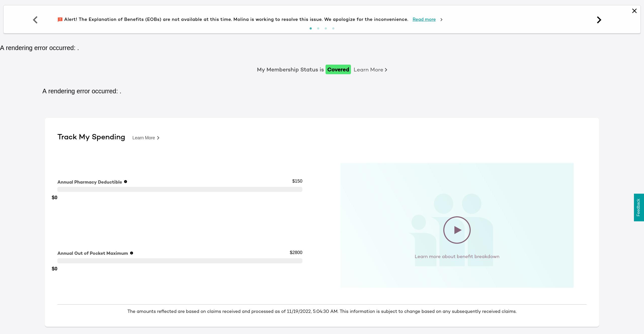Click the previous alert carousel arrow

35,20
